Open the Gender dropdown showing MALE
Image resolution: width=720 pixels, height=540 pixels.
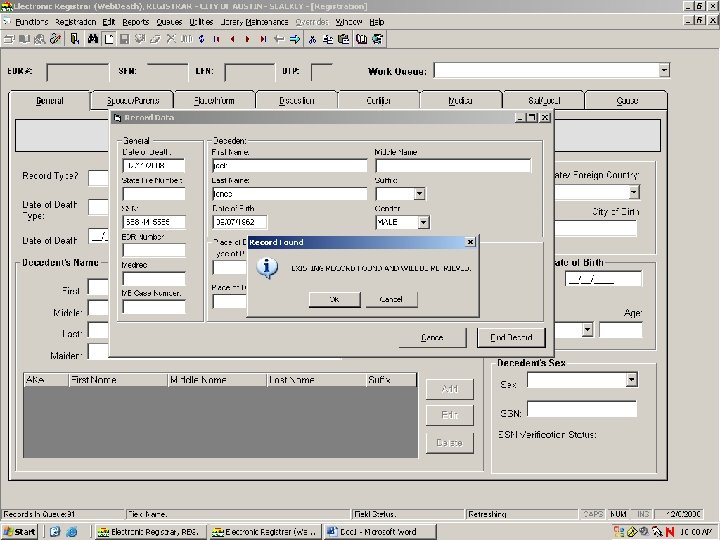423,222
